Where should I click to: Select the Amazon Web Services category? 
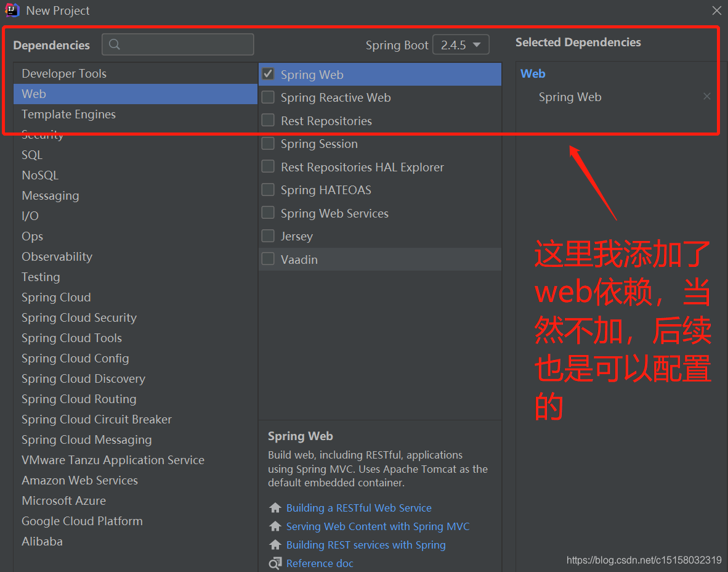click(x=135, y=480)
